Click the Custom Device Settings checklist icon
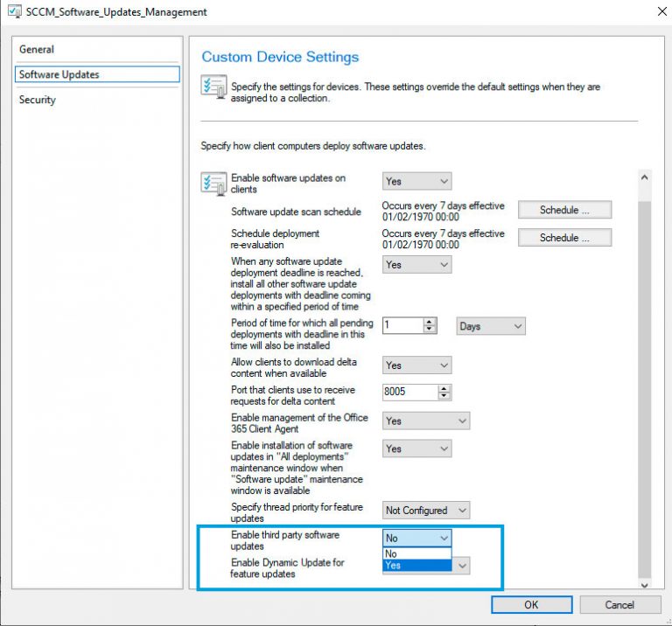This screenshot has height=626, width=672. (213, 87)
